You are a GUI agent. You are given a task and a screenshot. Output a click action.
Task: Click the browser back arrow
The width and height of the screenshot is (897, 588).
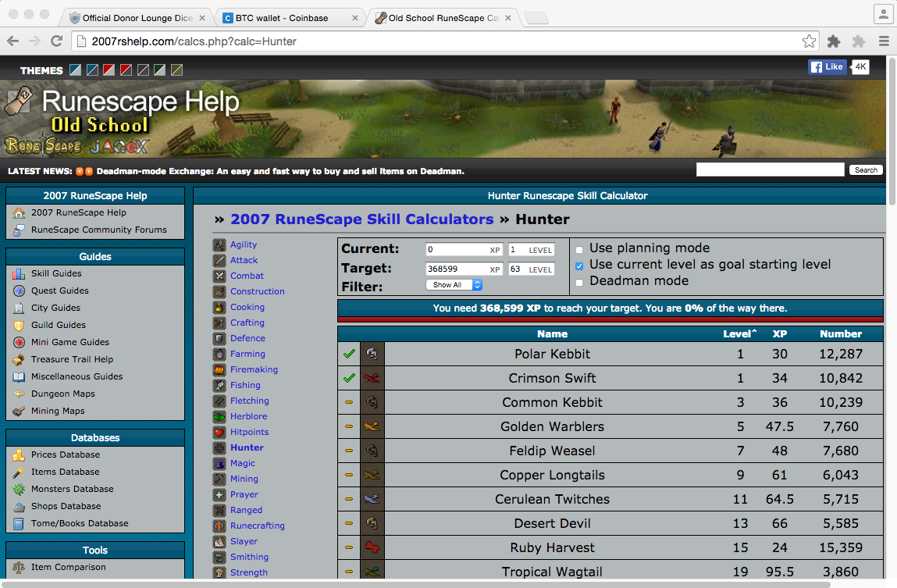point(12,41)
